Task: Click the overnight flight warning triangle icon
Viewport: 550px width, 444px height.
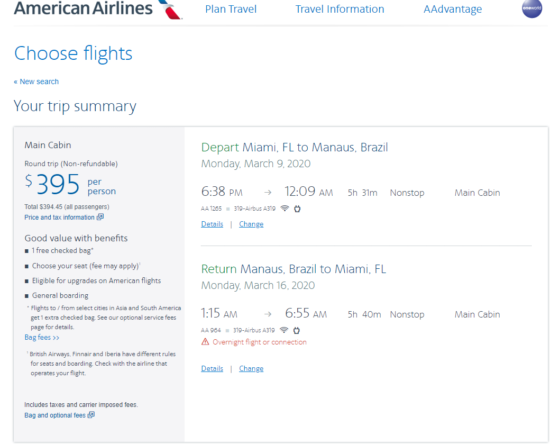Action: [205, 342]
